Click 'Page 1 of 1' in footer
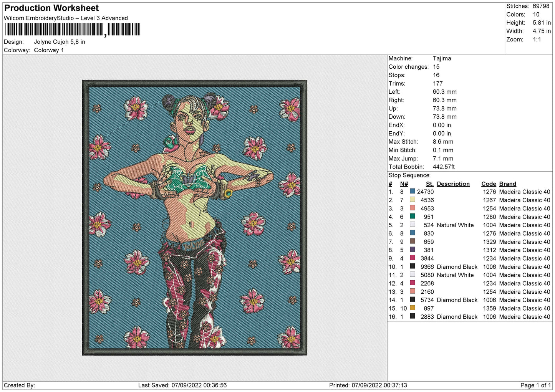The height and width of the screenshot is (392, 555). pos(535,385)
